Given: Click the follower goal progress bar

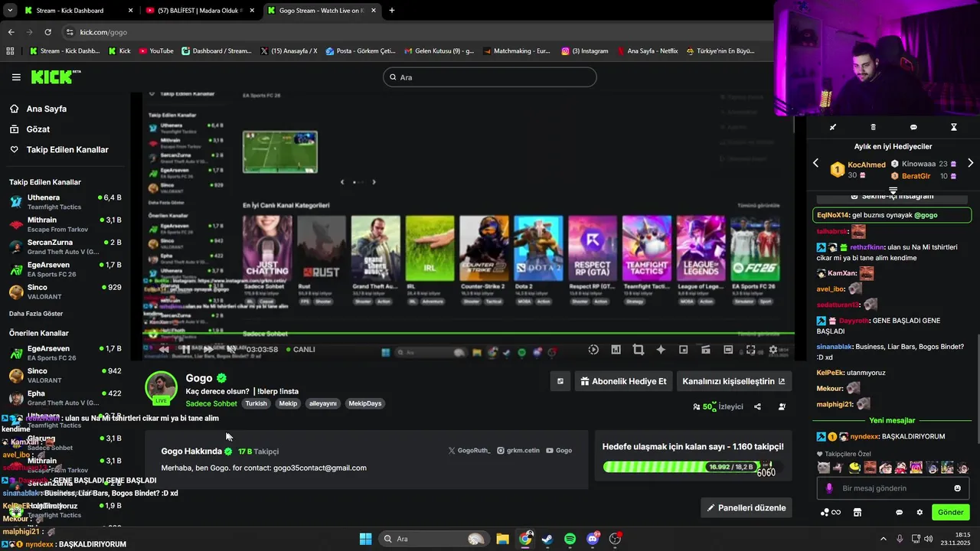Looking at the screenshot, I should (x=681, y=466).
